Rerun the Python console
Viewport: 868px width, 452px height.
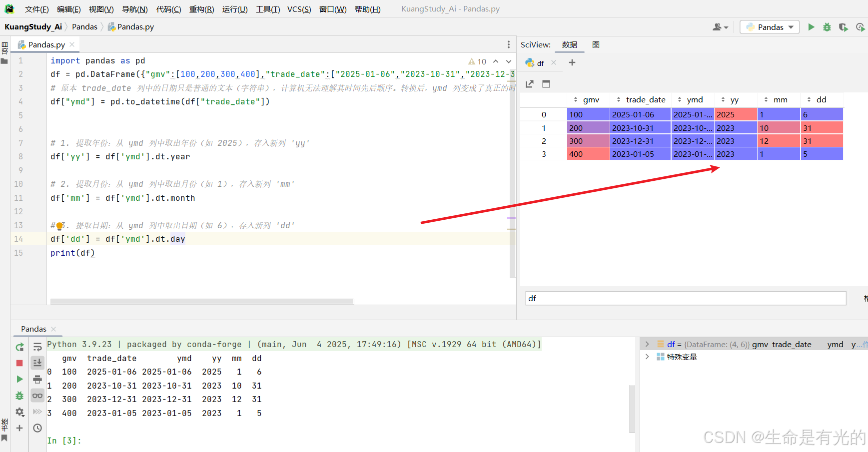click(19, 347)
